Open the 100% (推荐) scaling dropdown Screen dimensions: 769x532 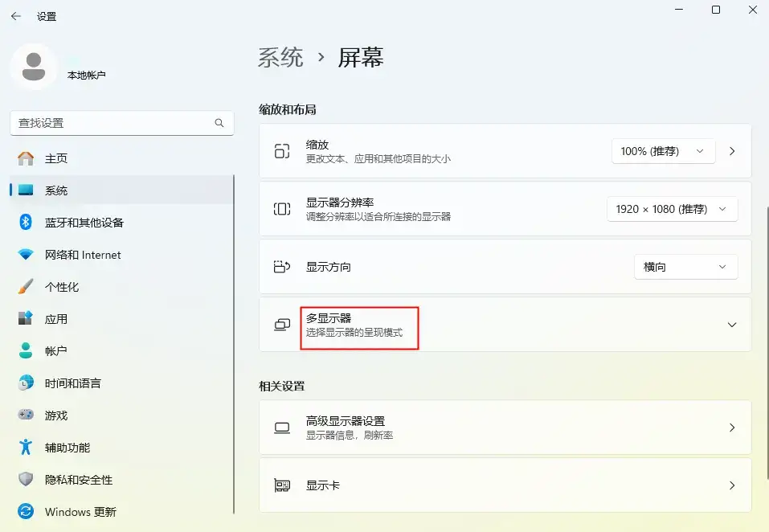(663, 151)
